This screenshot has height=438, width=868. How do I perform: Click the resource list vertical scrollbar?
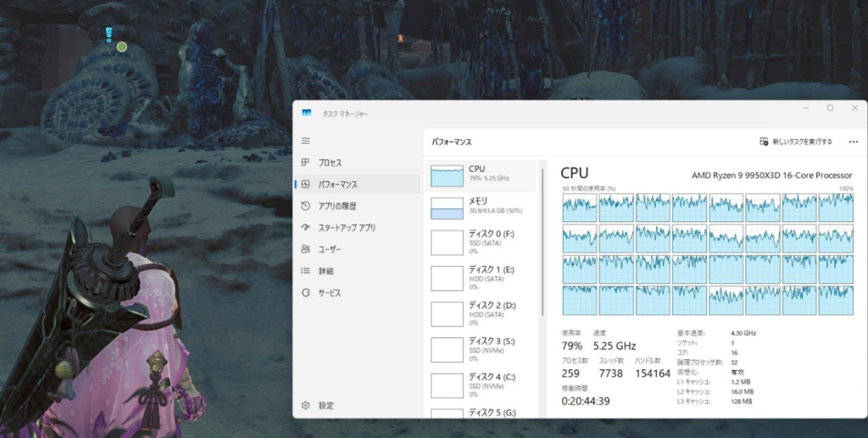pos(543,242)
